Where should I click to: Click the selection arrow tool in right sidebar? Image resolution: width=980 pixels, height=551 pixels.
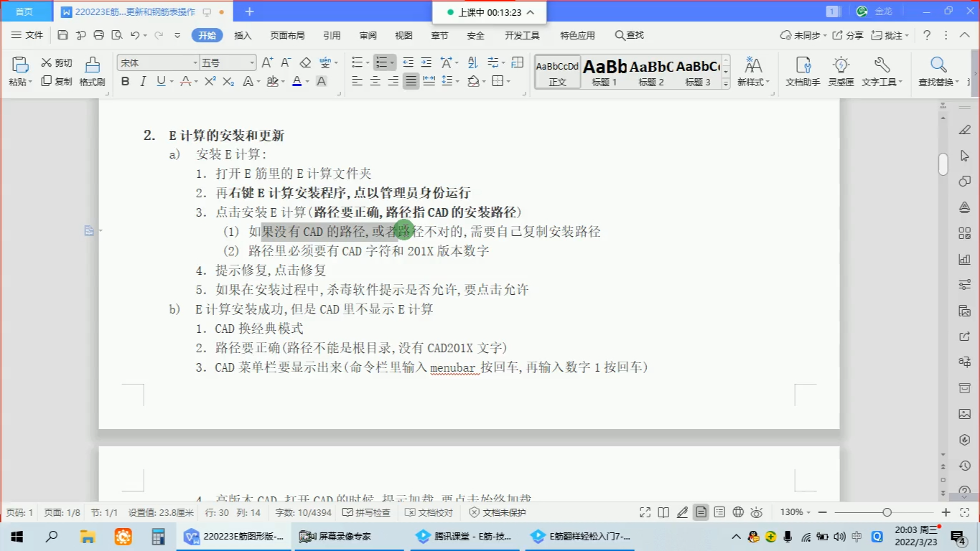pos(964,156)
